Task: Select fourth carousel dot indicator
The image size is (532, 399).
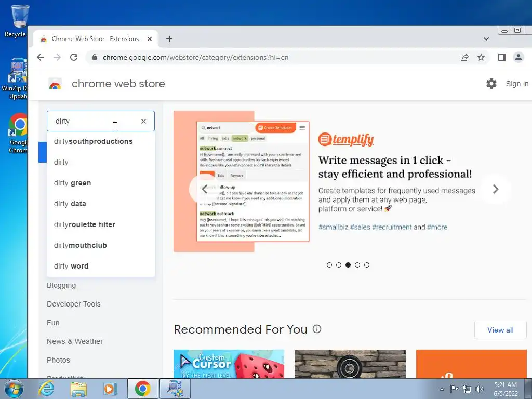Action: pos(357,265)
